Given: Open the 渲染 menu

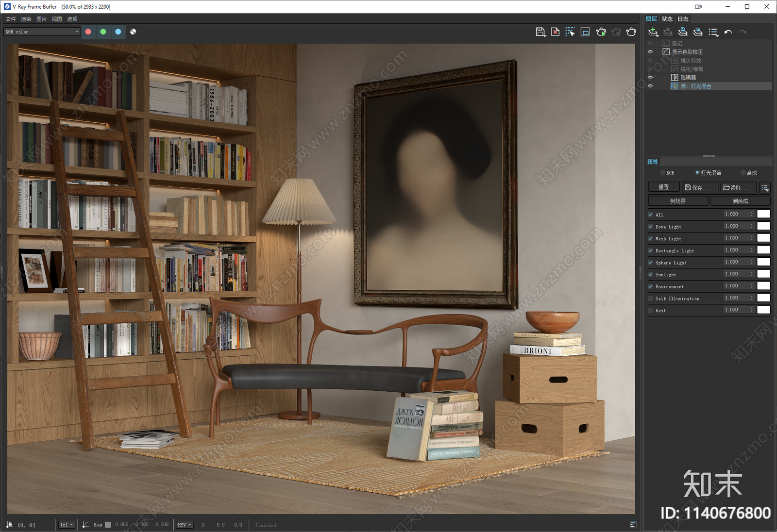Looking at the screenshot, I should pos(26,19).
